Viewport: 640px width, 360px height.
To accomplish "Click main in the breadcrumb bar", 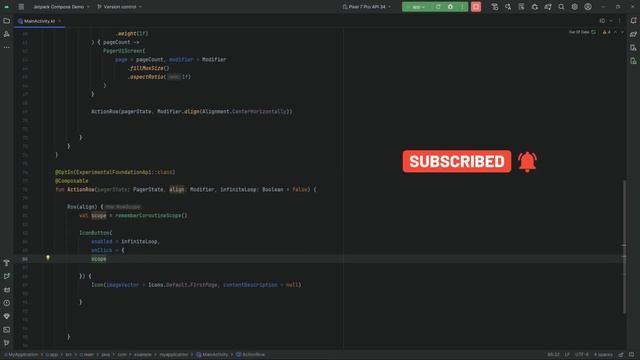I will [87, 355].
